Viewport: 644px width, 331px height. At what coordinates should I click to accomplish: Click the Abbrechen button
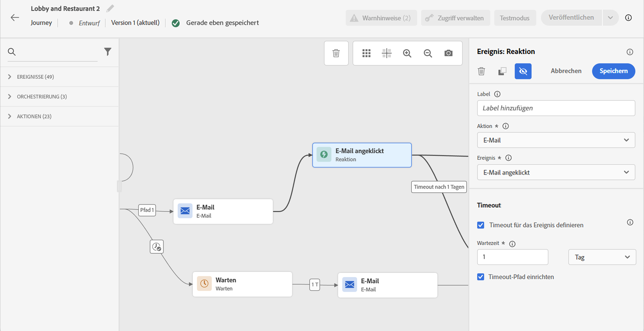(566, 71)
